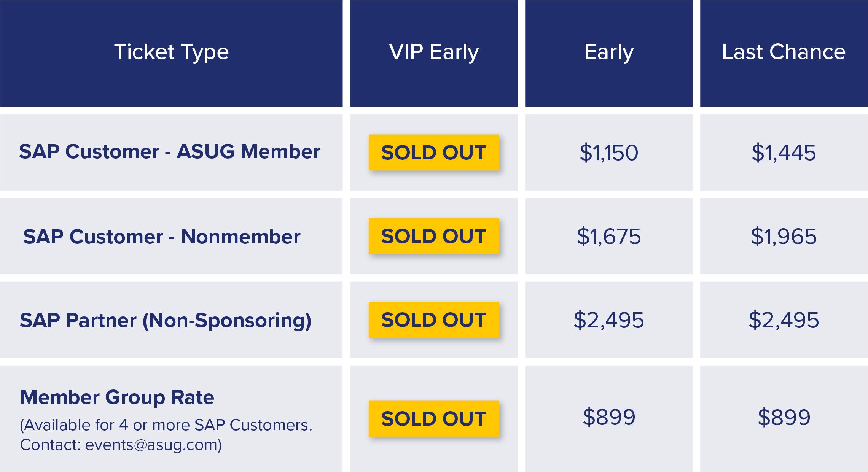The width and height of the screenshot is (868, 472).
Task: Click the Early column header
Action: [x=609, y=53]
